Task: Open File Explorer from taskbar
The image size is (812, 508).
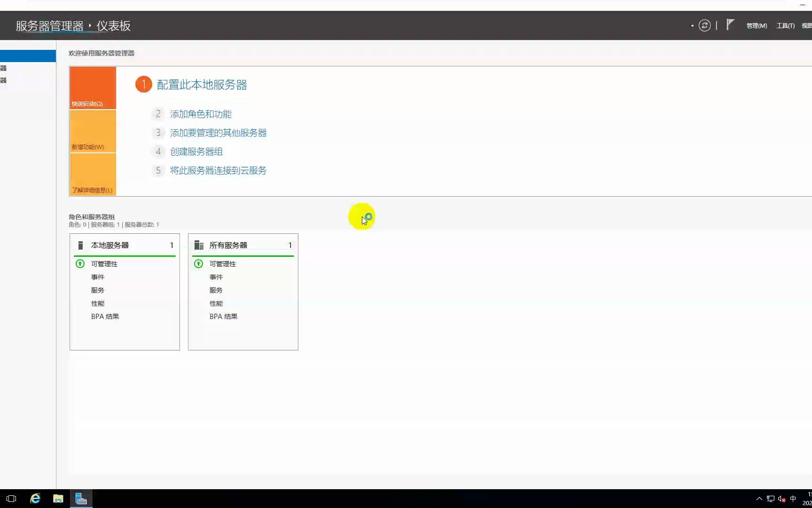Action: 58,499
